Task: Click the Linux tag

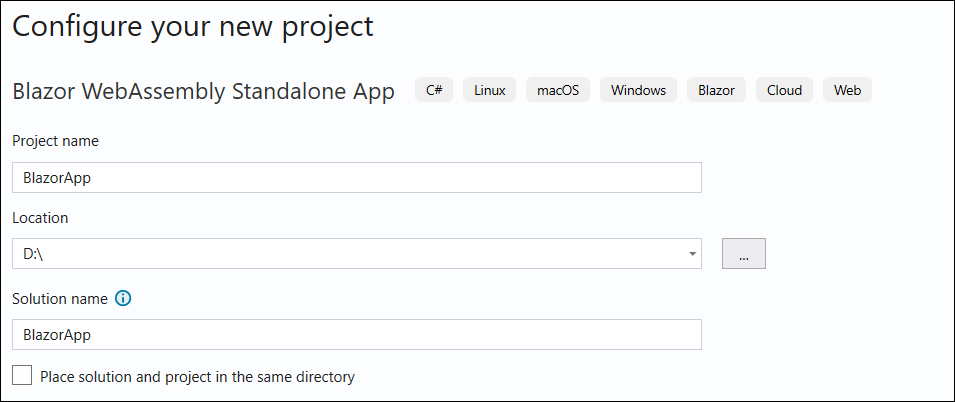Action: click(x=490, y=90)
